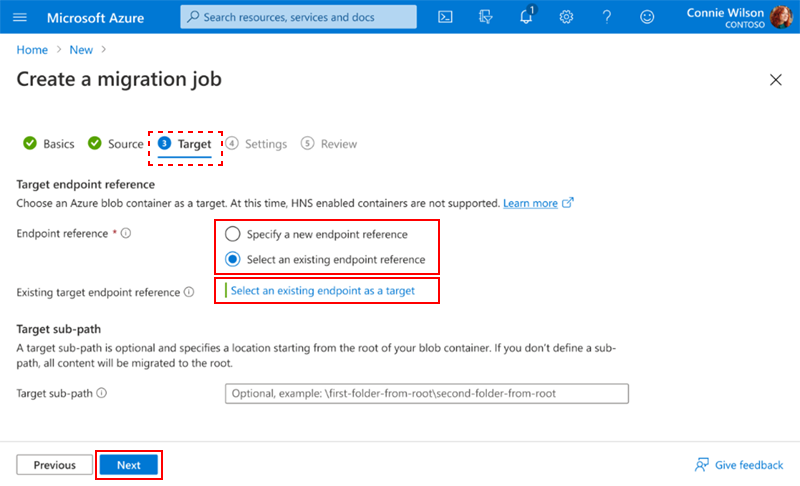Click "Select an existing endpoint as a target" link
Image resolution: width=800 pixels, height=486 pixels.
coord(323,290)
